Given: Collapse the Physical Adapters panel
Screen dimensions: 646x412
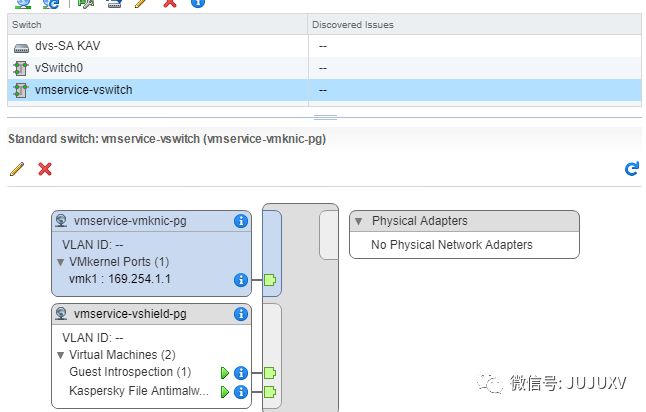Looking at the screenshot, I should click(358, 221).
